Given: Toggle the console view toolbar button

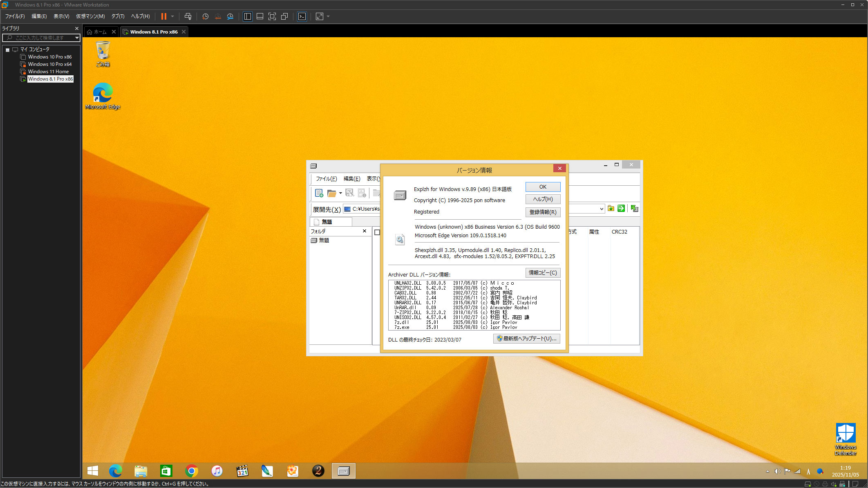Looking at the screenshot, I should (302, 16).
